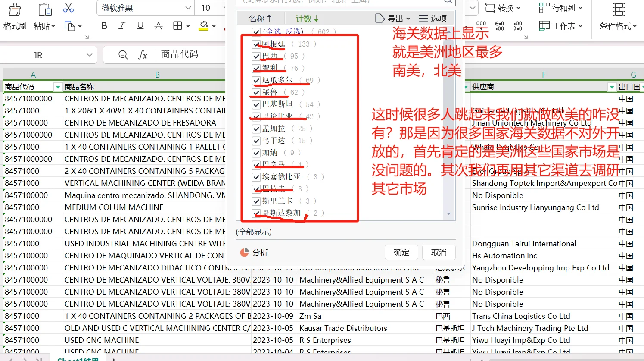Apply italic formatting with the I icon
The image size is (644, 361).
pos(122,26)
